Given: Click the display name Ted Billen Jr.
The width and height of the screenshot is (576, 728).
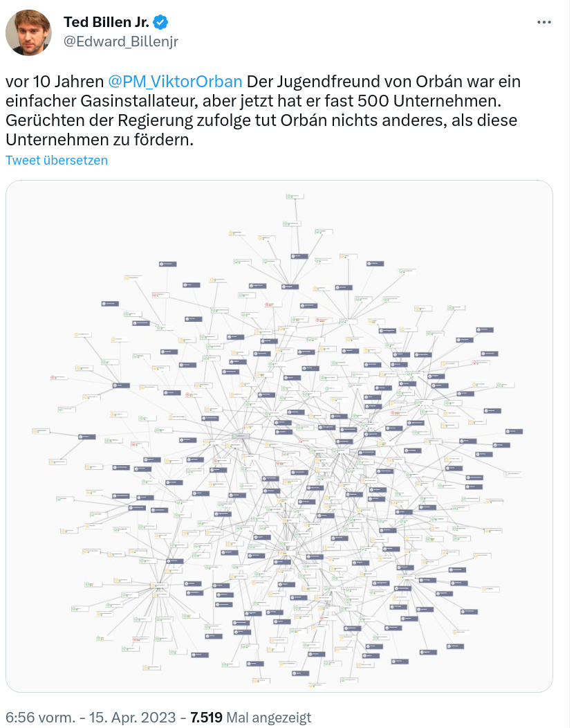Looking at the screenshot, I should coord(106,22).
